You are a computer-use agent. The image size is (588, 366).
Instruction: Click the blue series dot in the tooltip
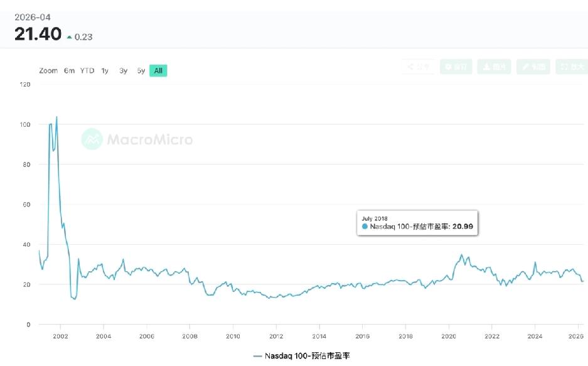[x=366, y=227]
